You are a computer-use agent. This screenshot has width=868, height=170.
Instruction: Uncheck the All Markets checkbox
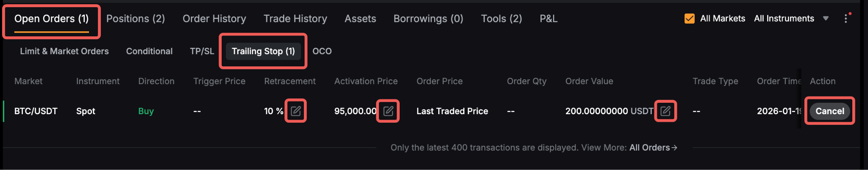[x=690, y=19]
